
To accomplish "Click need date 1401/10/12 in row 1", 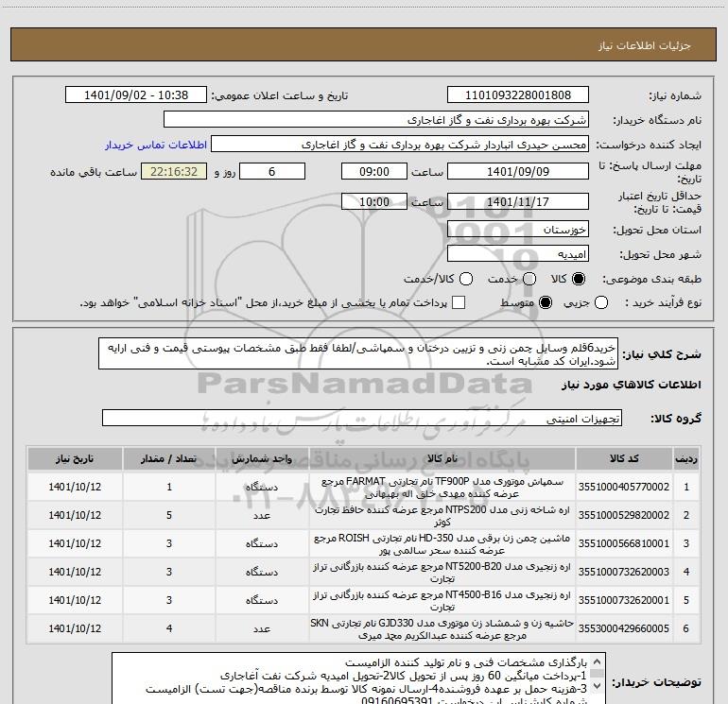I will tap(75, 487).
